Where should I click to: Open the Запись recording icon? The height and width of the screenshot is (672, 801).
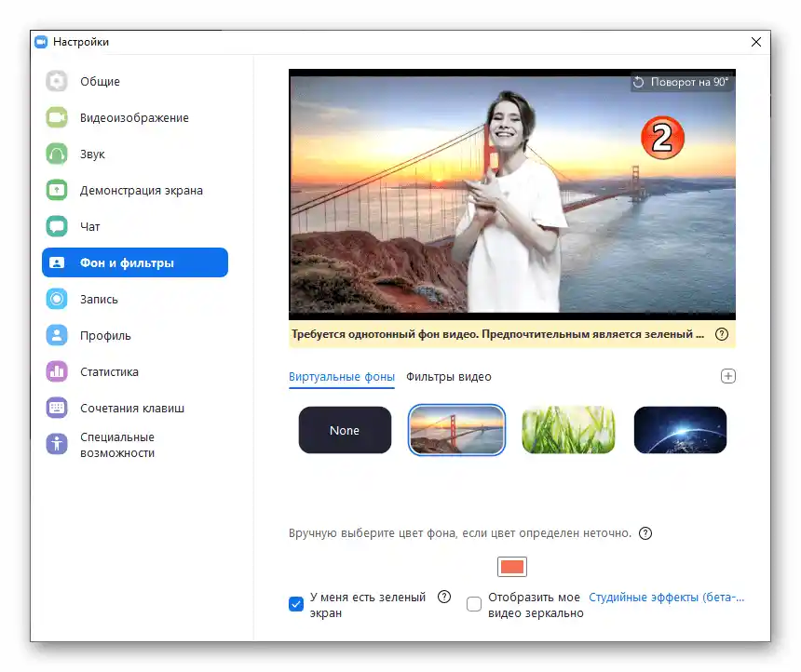tap(57, 299)
